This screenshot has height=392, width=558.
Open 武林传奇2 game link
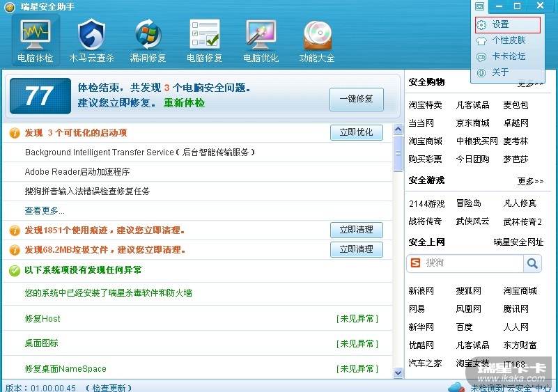(x=522, y=222)
